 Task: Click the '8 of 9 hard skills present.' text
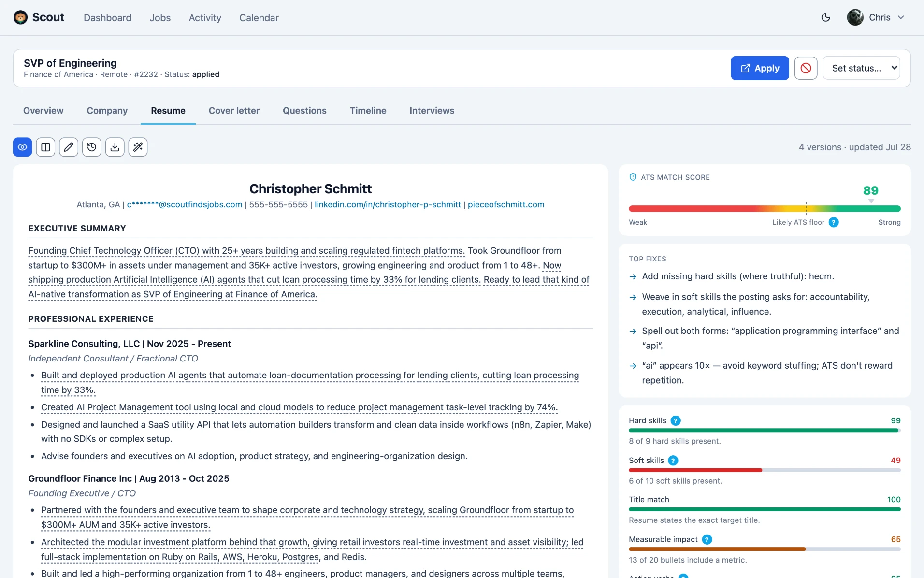[x=675, y=441]
